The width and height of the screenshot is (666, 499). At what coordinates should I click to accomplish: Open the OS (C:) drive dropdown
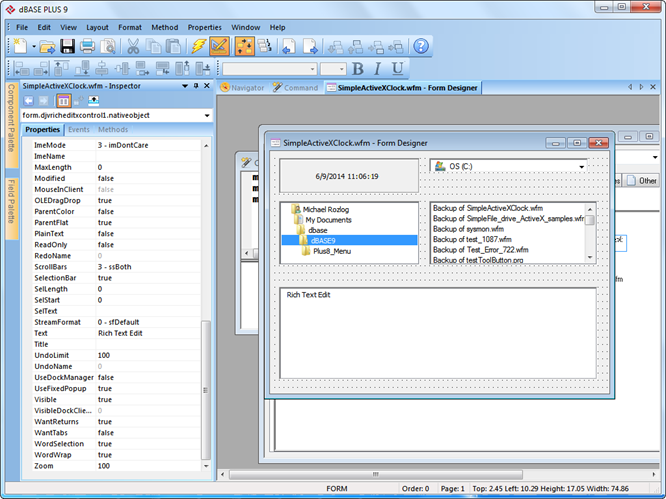581,166
